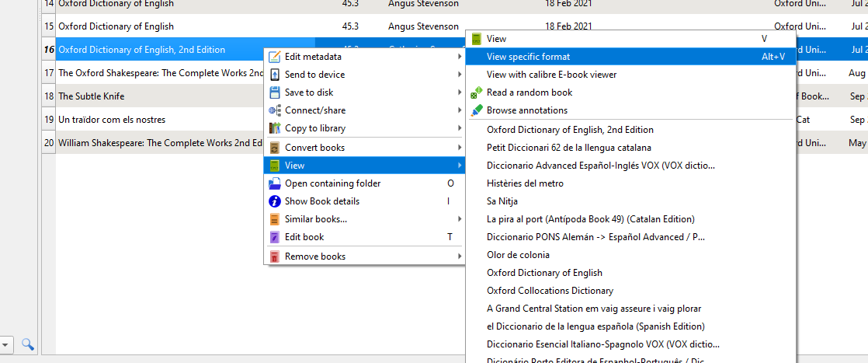Open Oxford Collocations Dictionary from recent list
Image resolution: width=868 pixels, height=363 pixels.
550,291
